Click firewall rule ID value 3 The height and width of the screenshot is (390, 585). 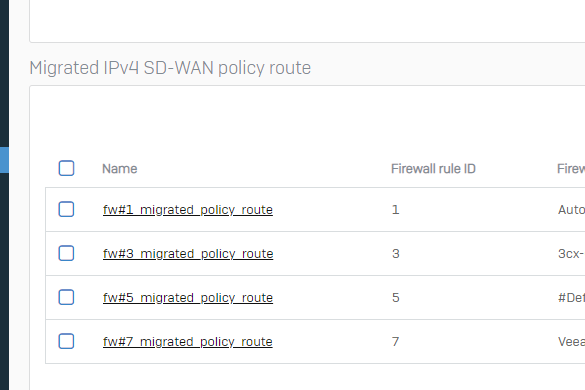396,253
